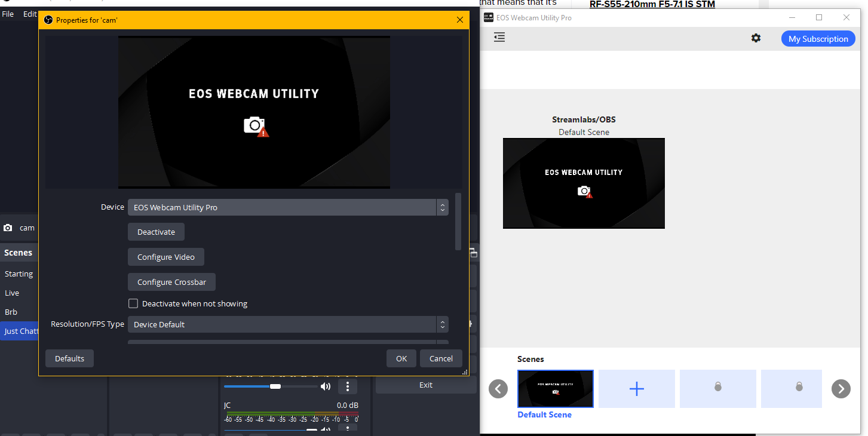Click the Configure Video button
The width and height of the screenshot is (868, 436).
pos(166,257)
